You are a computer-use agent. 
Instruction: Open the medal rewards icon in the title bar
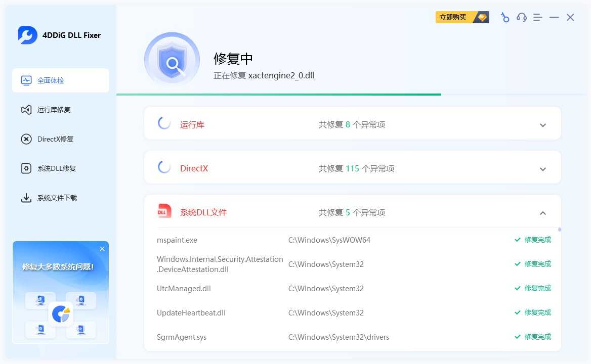point(504,17)
